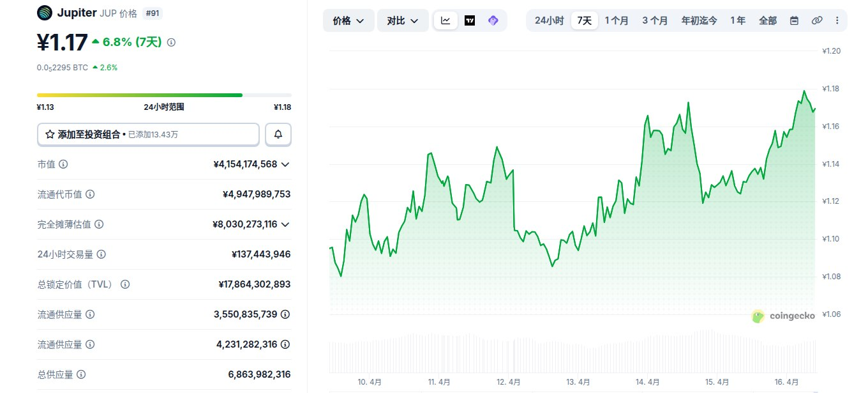Switch to the line chart view icon
The image size is (868, 393).
point(445,20)
